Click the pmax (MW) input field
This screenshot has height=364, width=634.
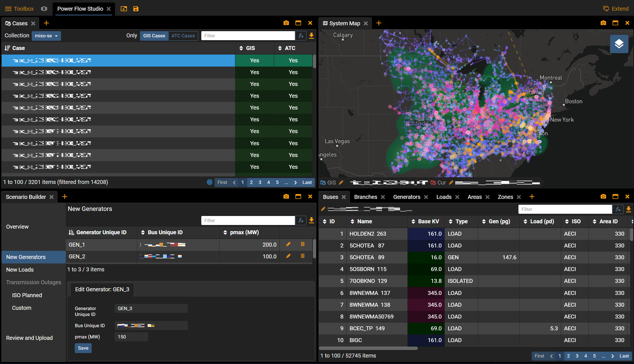tap(131, 337)
